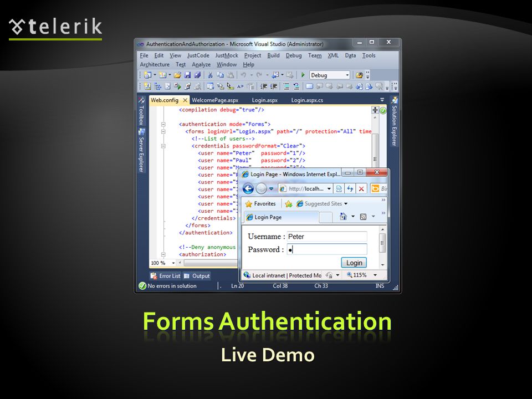532x399 pixels.
Task: Click the blue Back arrow in Internet Explorer
Action: point(248,188)
